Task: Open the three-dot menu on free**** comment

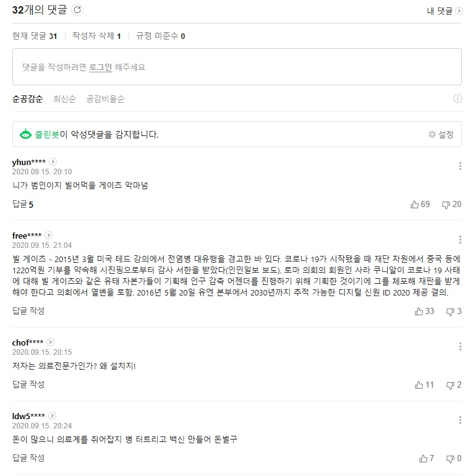Action: click(460, 239)
